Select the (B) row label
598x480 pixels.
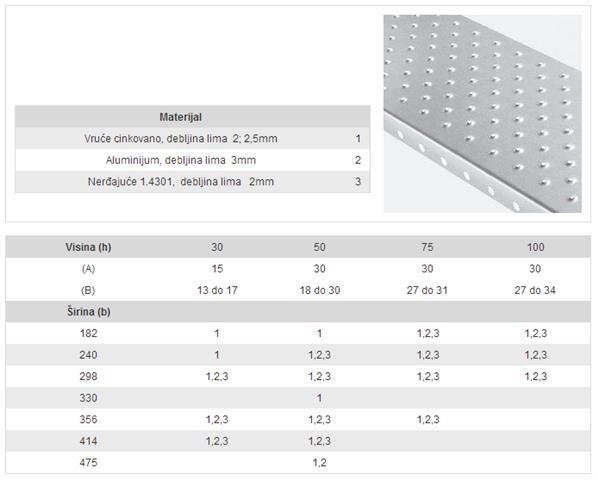[x=88, y=290]
